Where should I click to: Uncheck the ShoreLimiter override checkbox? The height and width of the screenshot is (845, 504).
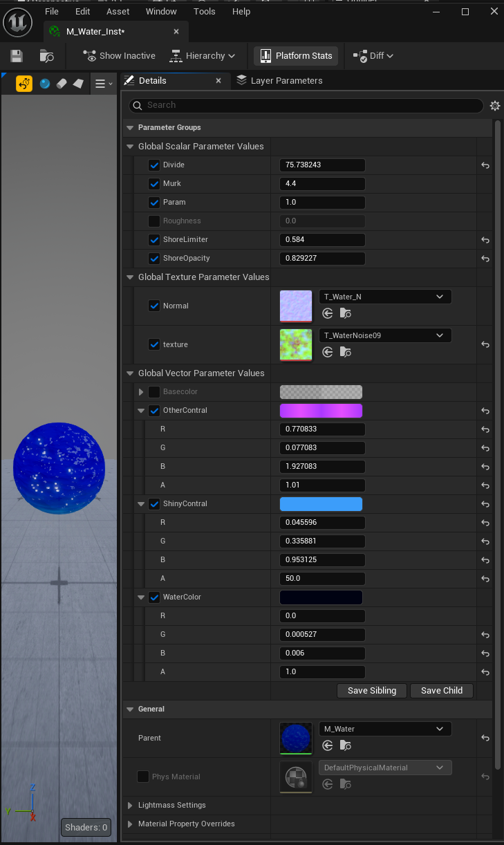154,240
